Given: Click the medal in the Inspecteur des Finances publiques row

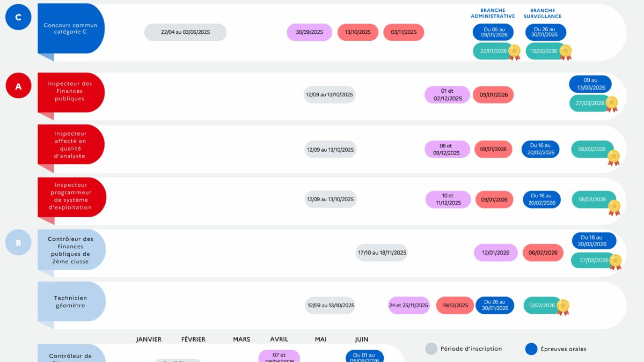Looking at the screenshot, I should coord(611,104).
